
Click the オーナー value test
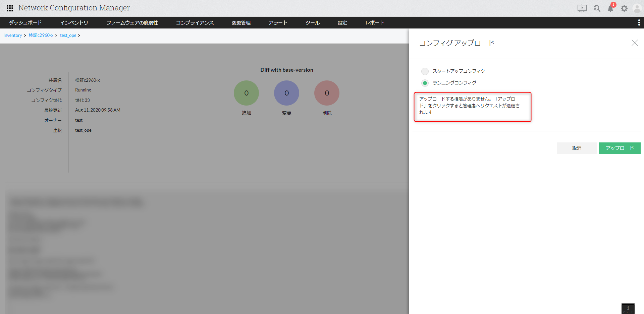[x=79, y=120]
